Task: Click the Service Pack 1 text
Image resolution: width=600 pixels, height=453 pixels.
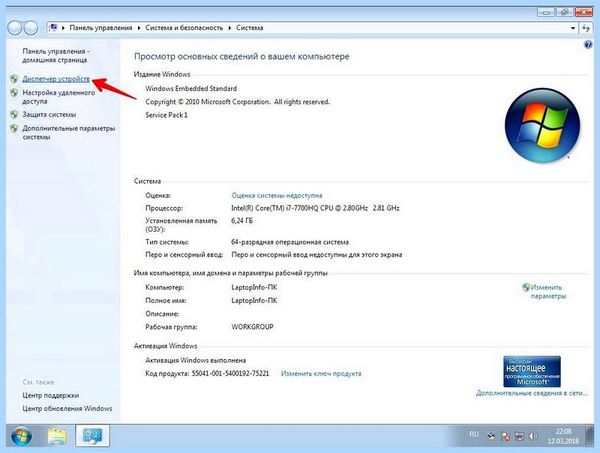Action: coord(166,115)
